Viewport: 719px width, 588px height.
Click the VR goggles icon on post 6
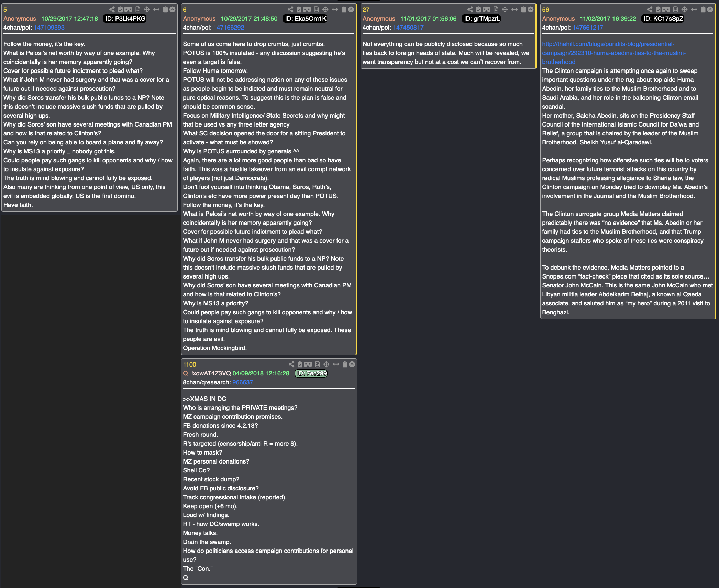tap(307, 9)
